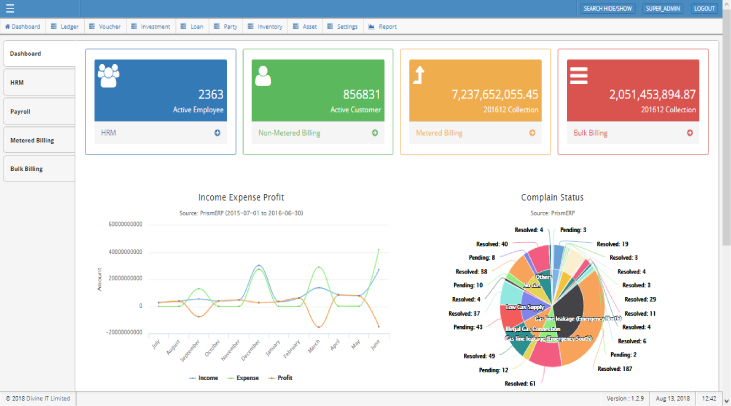Click the Active Customer person icon
Image resolution: width=731 pixels, height=406 pixels.
click(x=264, y=76)
